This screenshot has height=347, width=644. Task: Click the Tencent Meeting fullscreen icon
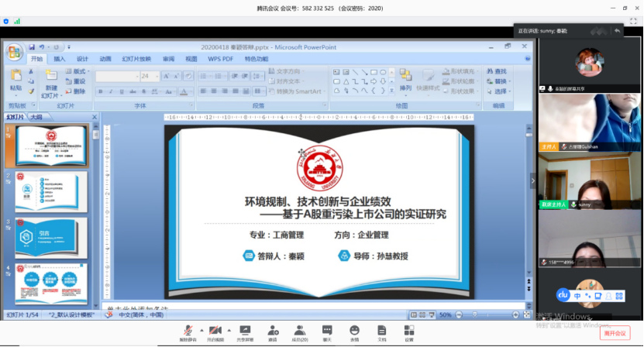click(x=633, y=22)
